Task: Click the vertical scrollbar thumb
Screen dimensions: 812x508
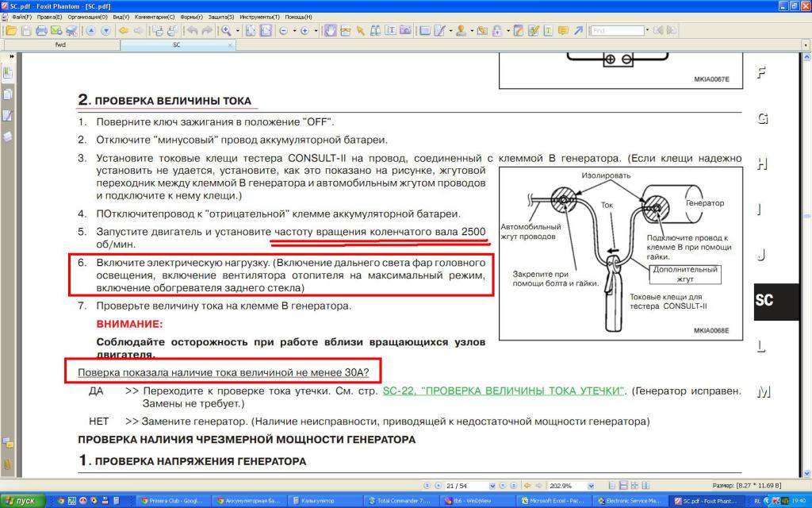Action: pos(806,216)
